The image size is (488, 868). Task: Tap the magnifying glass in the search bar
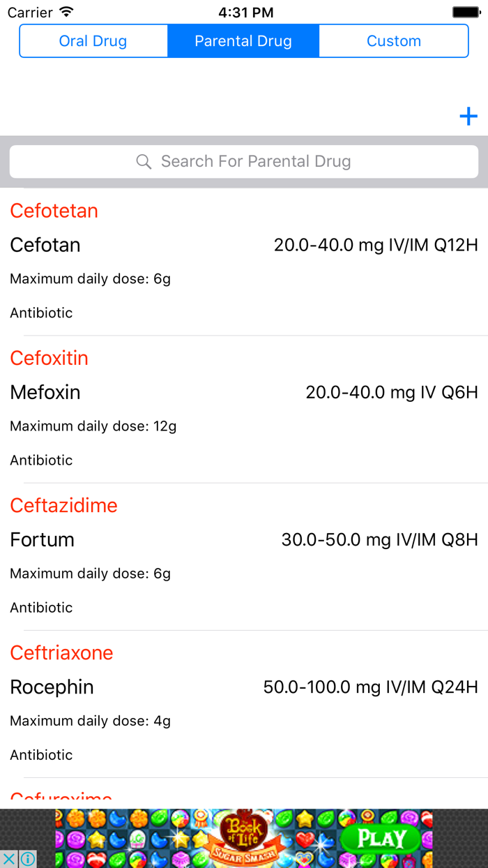144,161
